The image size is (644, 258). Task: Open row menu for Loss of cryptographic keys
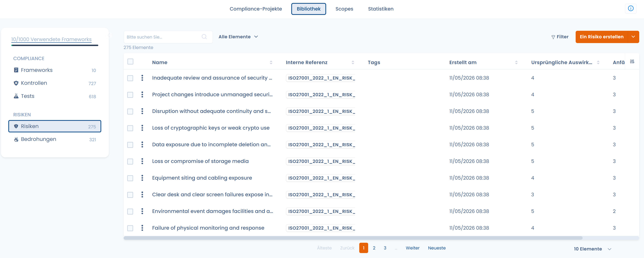(142, 128)
